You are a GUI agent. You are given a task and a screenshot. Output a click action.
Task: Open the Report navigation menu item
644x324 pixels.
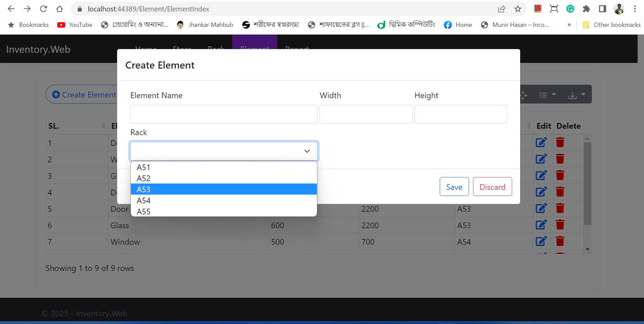tap(297, 49)
